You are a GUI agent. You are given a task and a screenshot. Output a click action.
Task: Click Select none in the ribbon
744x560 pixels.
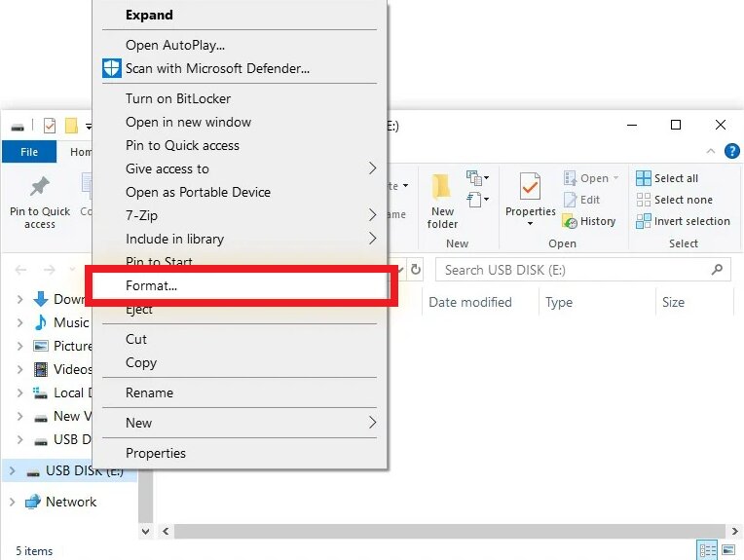(644, 200)
